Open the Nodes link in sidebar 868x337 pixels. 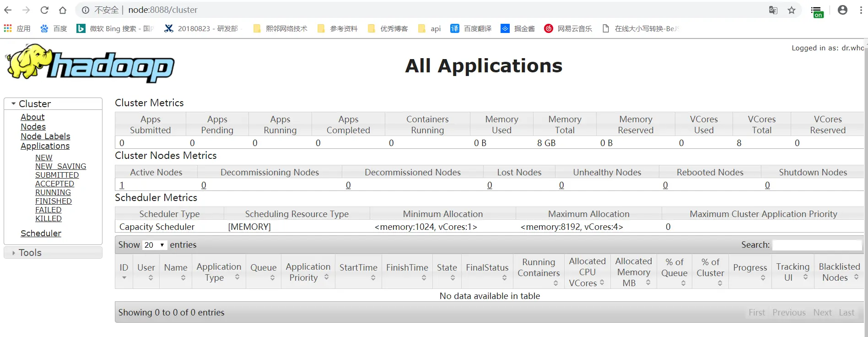[x=33, y=127]
